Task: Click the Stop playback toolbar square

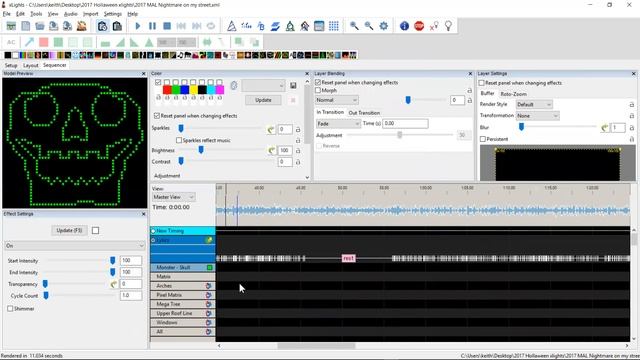Action: [167, 26]
